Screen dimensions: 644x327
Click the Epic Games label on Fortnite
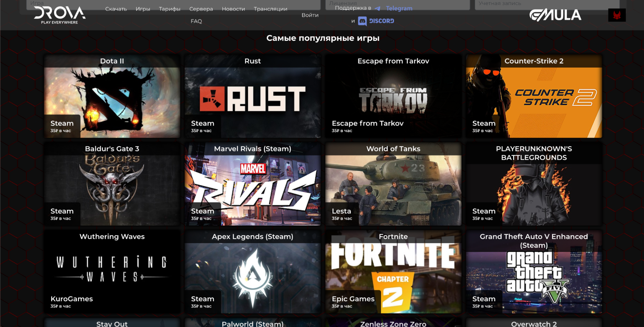point(353,299)
